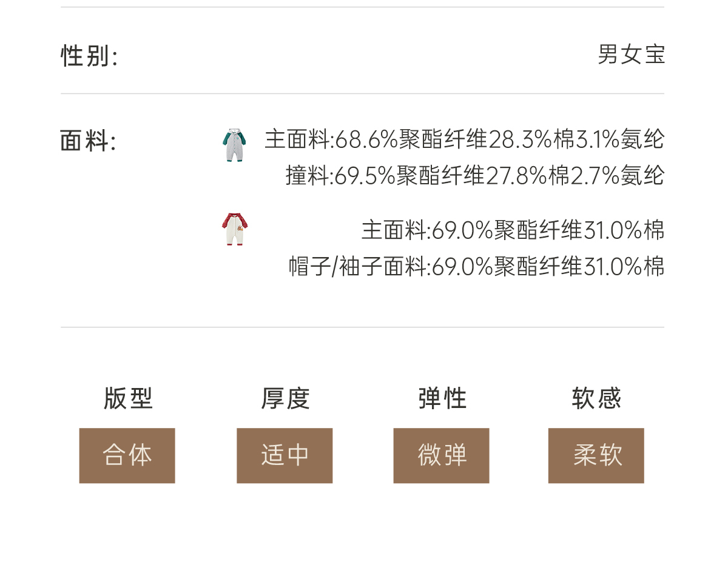
Task: Select the 合体 fit tag
Action: click(127, 455)
